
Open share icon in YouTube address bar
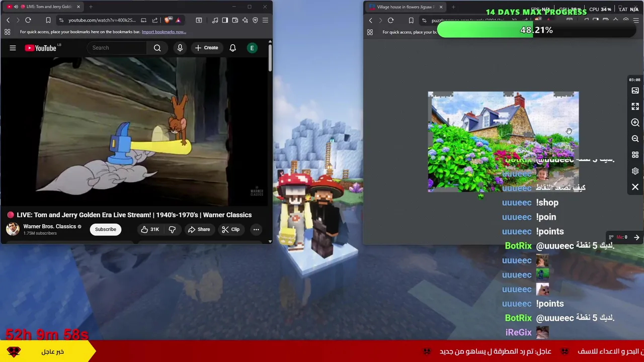[155, 20]
